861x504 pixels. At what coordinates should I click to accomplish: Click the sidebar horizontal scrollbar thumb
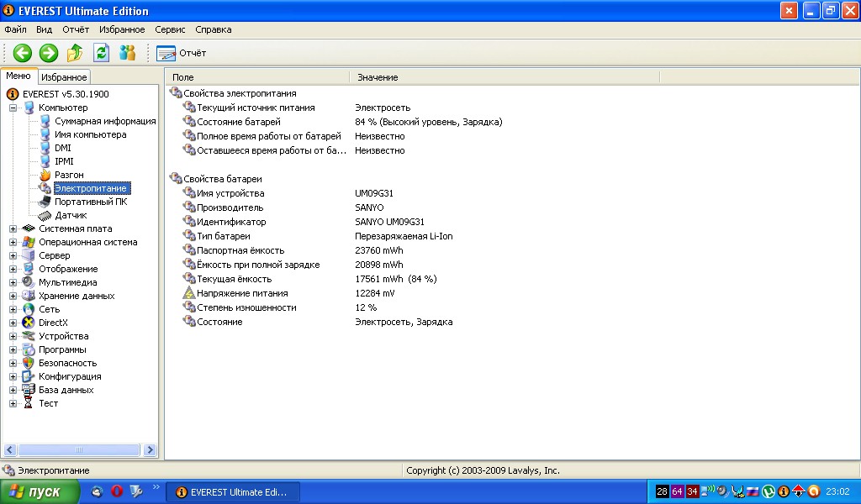(79, 450)
